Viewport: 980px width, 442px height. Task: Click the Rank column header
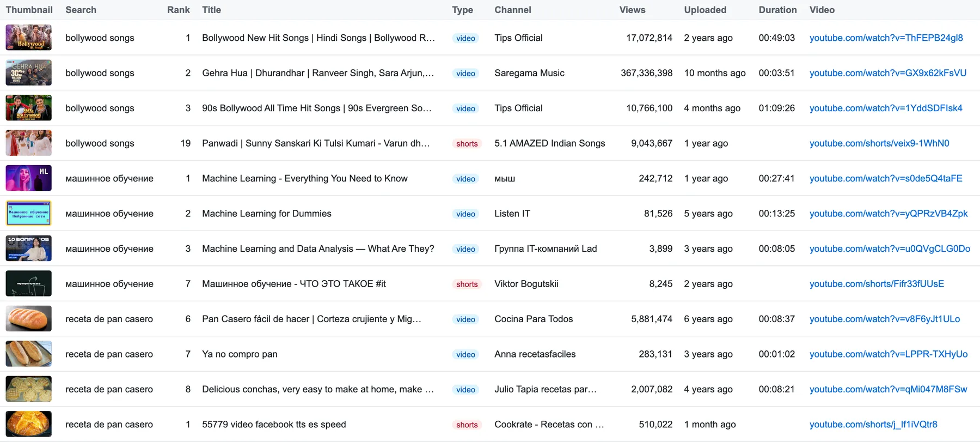(179, 10)
